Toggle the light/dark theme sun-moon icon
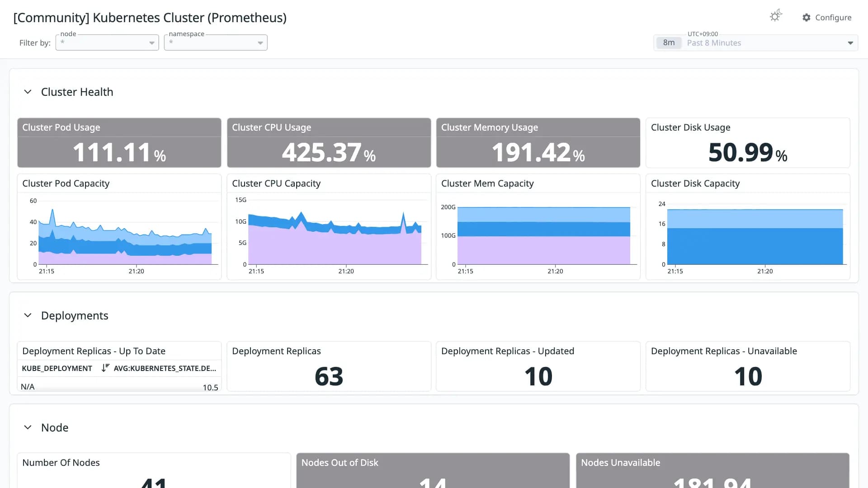 (776, 16)
